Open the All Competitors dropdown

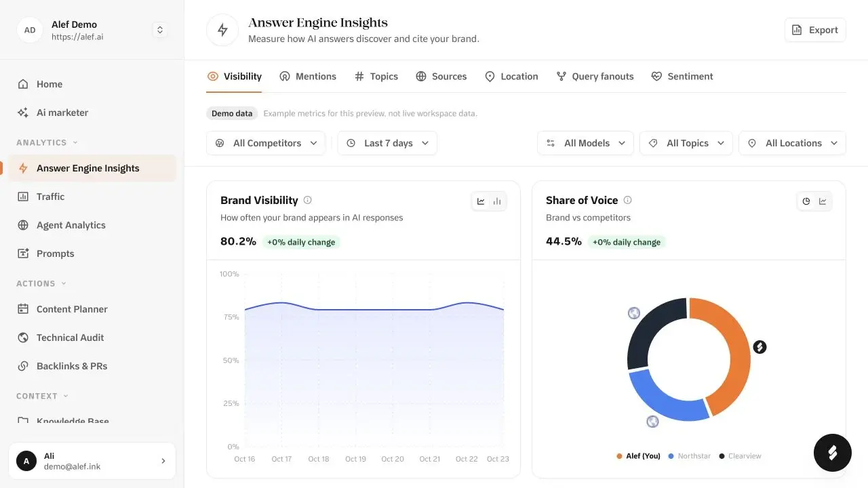(266, 143)
